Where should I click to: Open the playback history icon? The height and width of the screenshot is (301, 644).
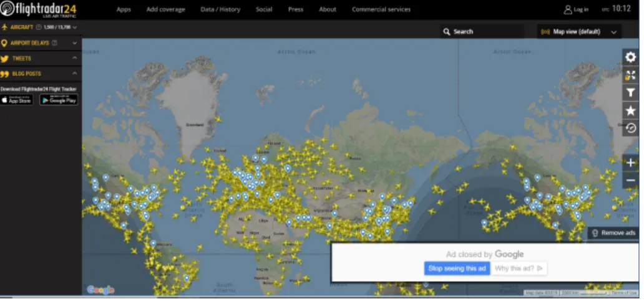tap(630, 128)
